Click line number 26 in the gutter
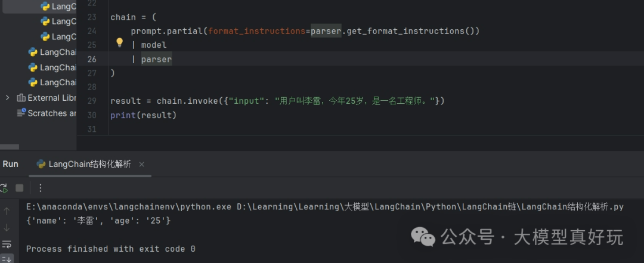Screen dimensions: 644x263 point(92,59)
